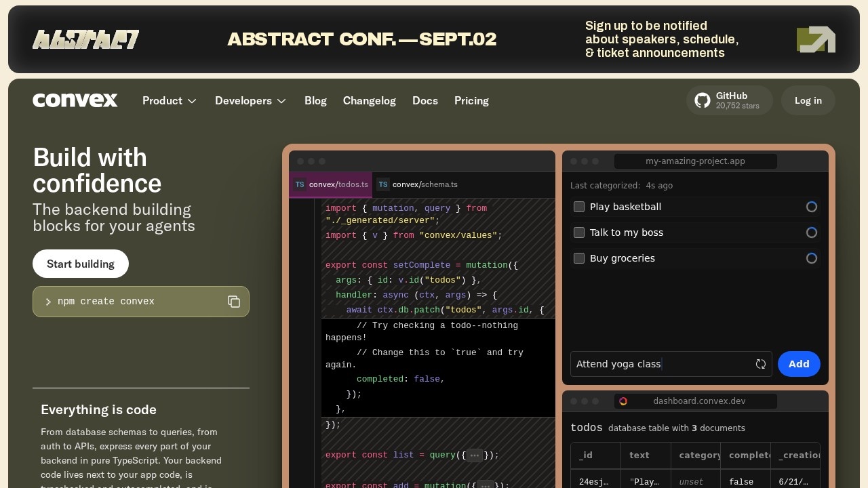Click the todos table name

point(587,428)
